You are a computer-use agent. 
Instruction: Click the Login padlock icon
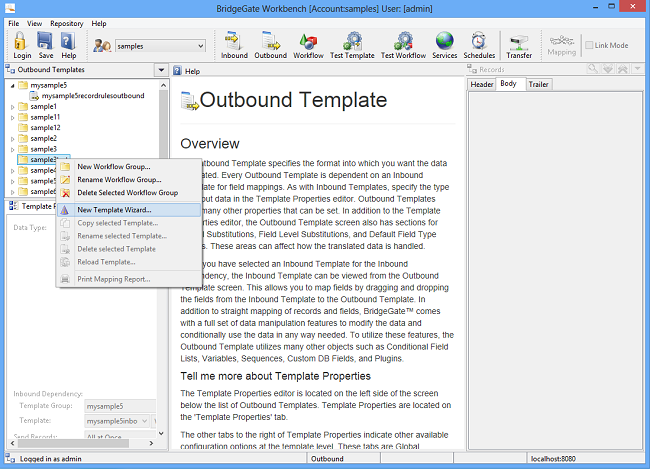21,41
